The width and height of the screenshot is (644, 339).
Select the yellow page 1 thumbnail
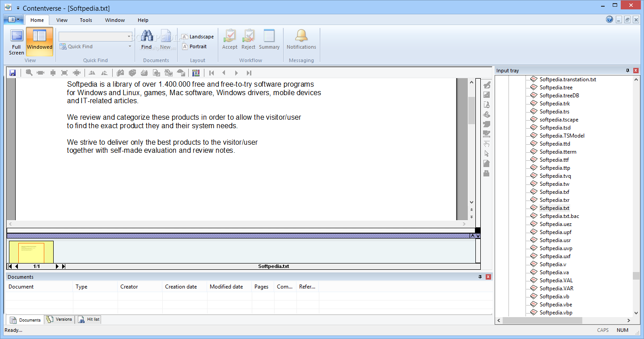[31, 252]
